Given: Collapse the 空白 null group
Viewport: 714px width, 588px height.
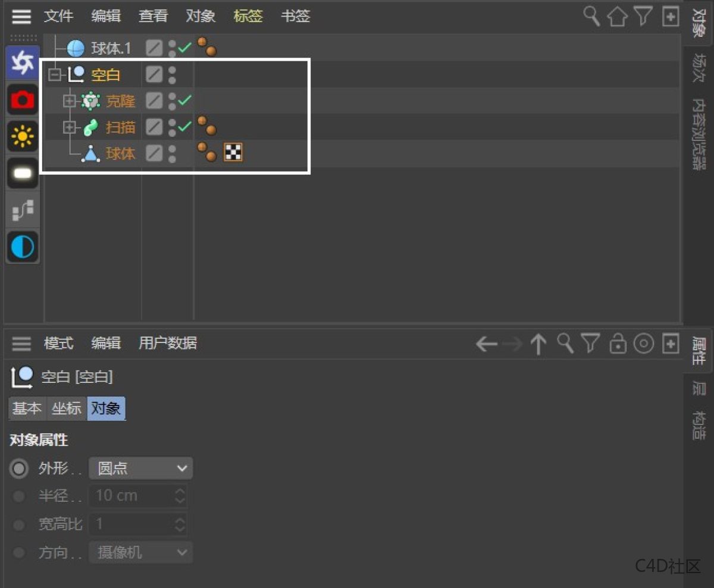Looking at the screenshot, I should [55, 75].
